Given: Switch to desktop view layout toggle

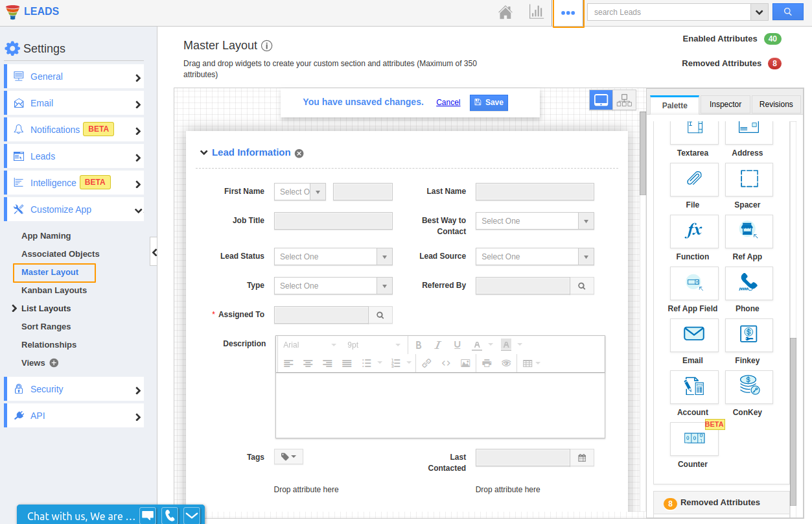Looking at the screenshot, I should 601,101.
